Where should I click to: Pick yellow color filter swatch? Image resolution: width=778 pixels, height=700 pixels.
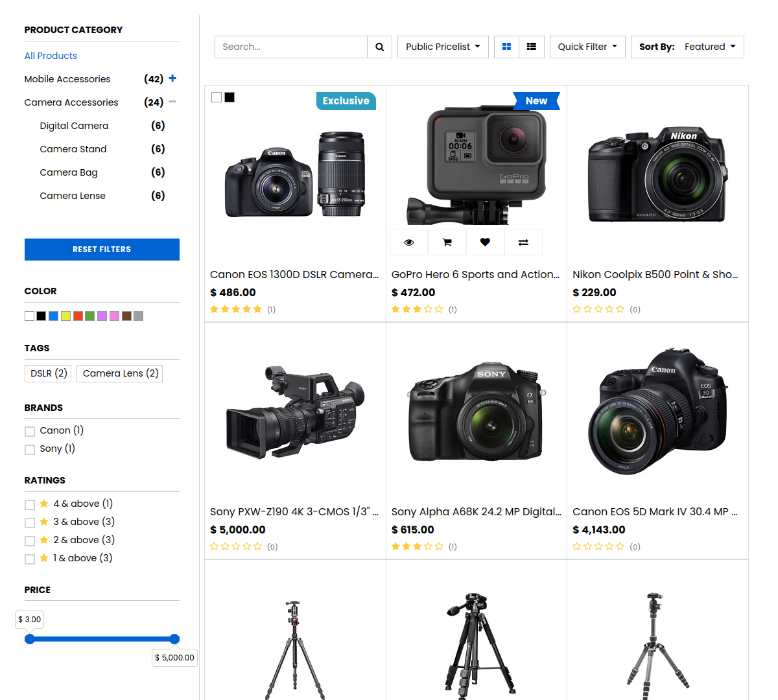click(x=65, y=316)
